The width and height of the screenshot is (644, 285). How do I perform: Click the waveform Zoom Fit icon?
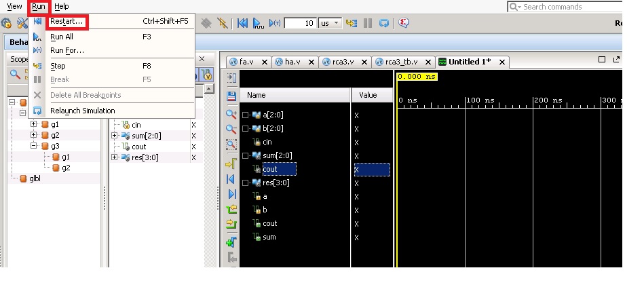(x=231, y=144)
